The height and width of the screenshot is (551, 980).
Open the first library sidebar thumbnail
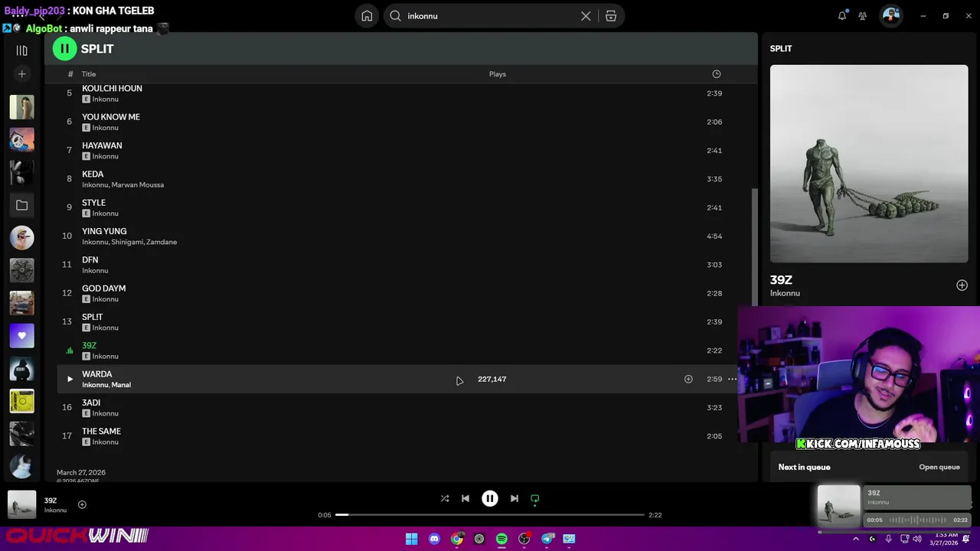(x=21, y=107)
